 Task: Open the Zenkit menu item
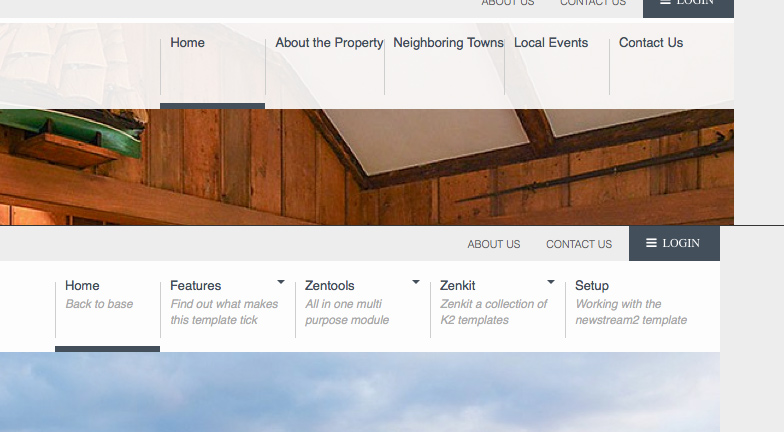pyautogui.click(x=458, y=286)
